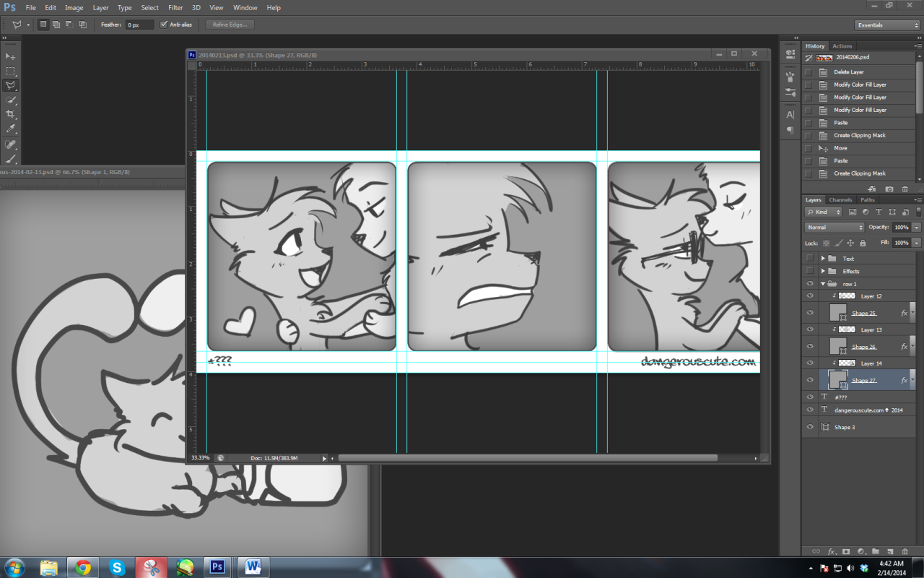This screenshot has width=924, height=578.
Task: Click the Refine Edge button
Action: (x=230, y=25)
